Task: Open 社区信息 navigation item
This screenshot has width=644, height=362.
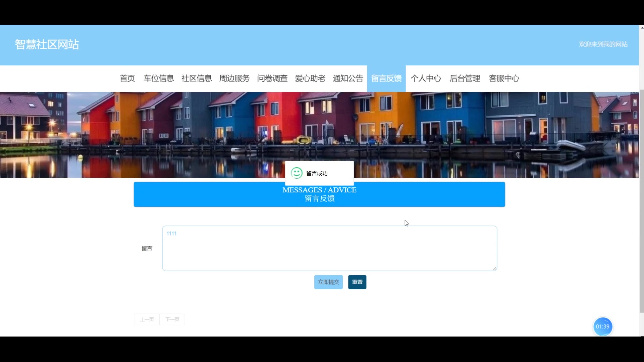Action: [x=197, y=78]
